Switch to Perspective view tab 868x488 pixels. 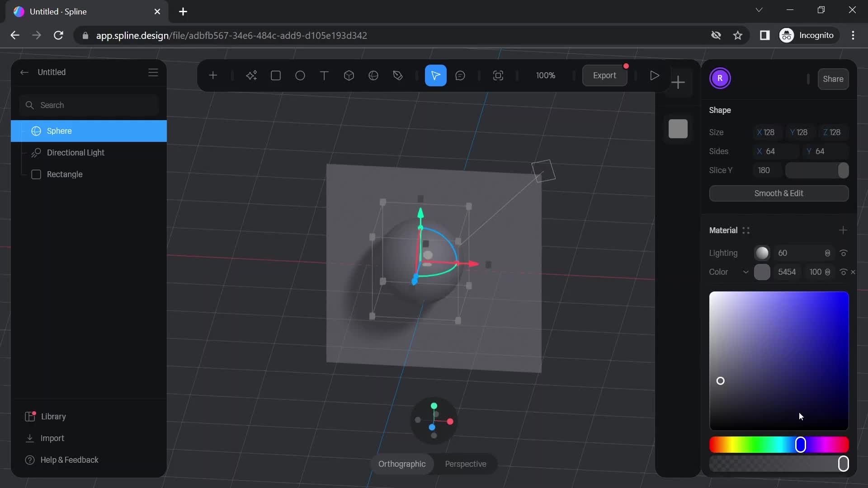(x=466, y=464)
